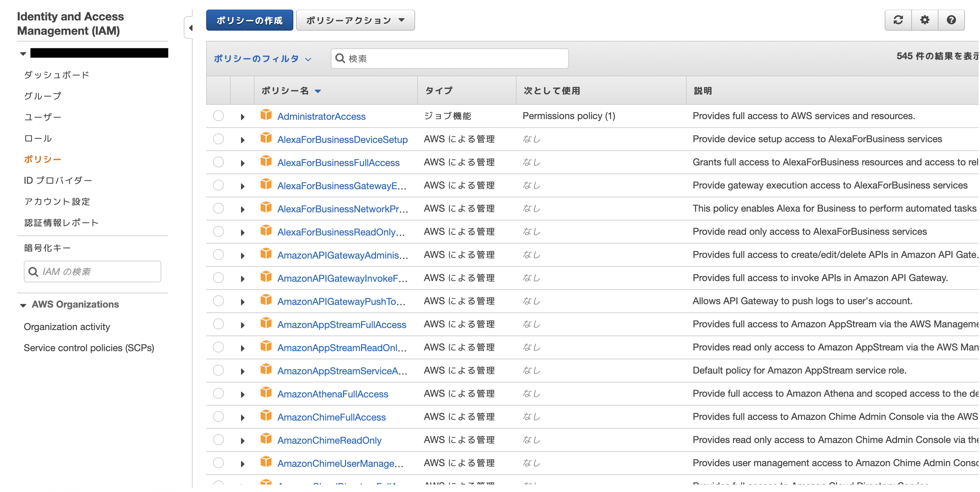Expand the AlexaForBusinessNetworkPr... row
This screenshot has height=492, width=980.
[x=242, y=209]
